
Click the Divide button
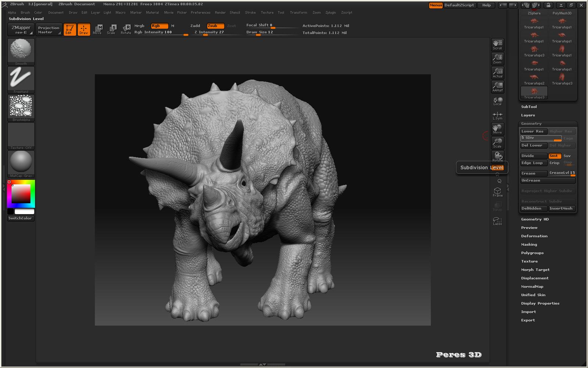(x=534, y=156)
